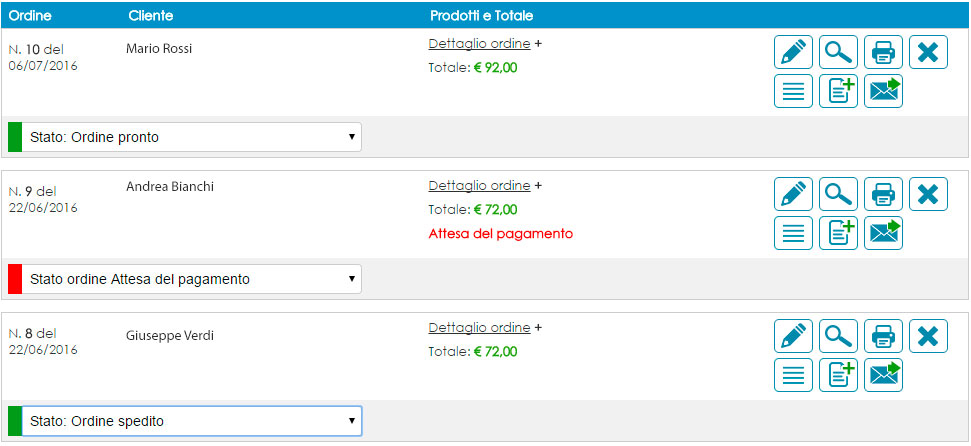Click the red status color bar
The height and width of the screenshot is (446, 971).
click(x=15, y=279)
